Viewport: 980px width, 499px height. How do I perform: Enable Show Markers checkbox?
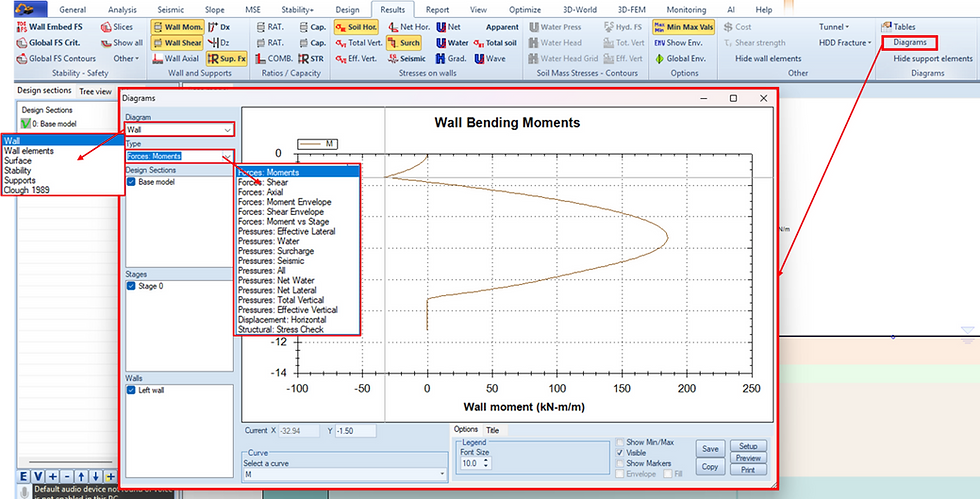coord(619,463)
